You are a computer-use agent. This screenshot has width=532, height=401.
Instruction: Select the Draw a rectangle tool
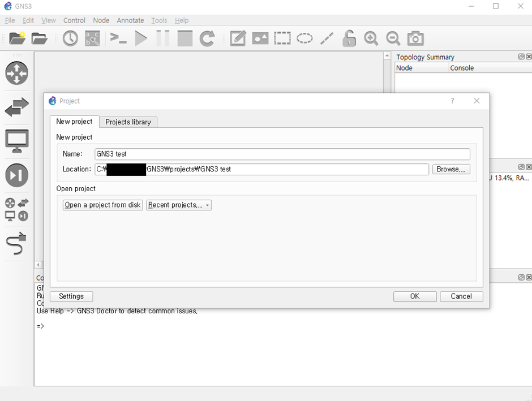pos(282,38)
